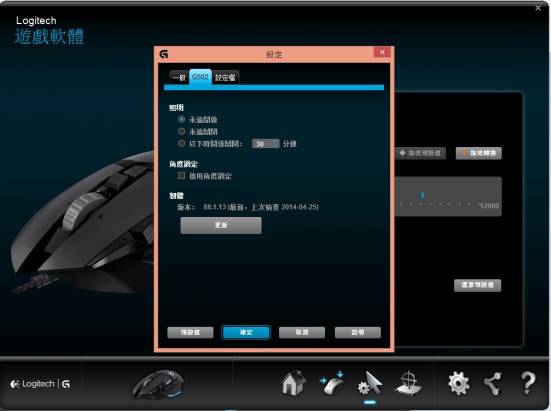Click 還原預設值 button in background window
Viewport: 551px width, 411px height.
477,285
